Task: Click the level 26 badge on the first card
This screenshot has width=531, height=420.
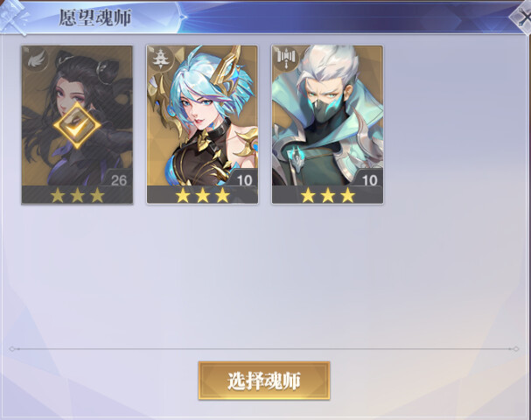Action: 118,179
